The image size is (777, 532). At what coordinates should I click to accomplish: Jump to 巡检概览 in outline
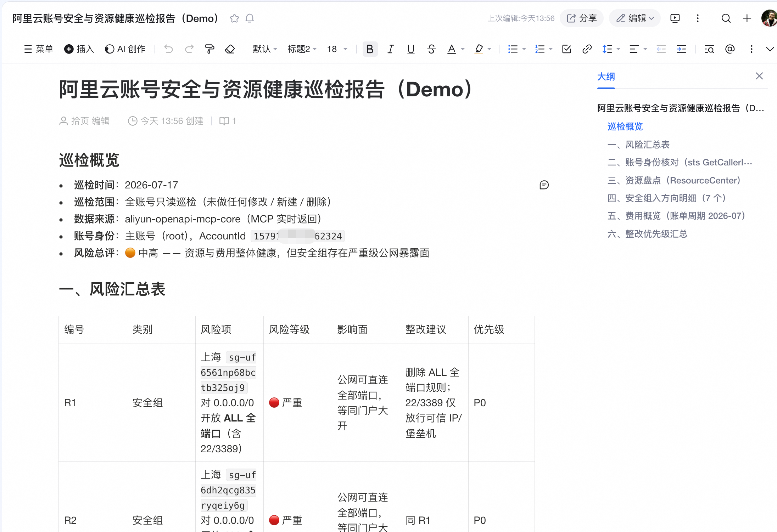tap(625, 126)
